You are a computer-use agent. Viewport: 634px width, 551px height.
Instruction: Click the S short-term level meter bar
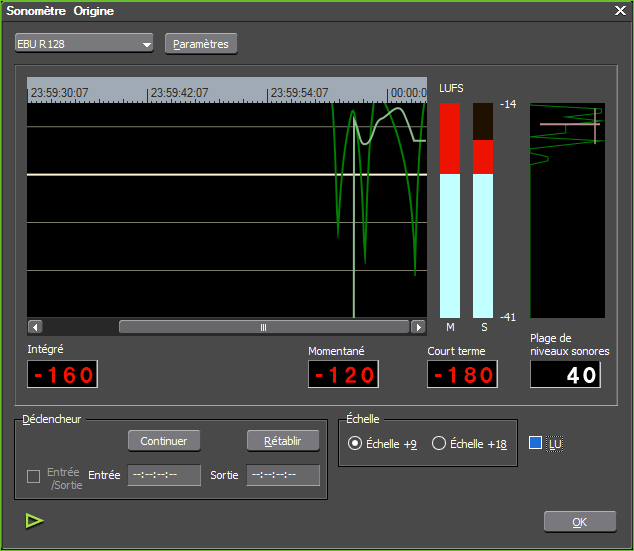point(483,210)
